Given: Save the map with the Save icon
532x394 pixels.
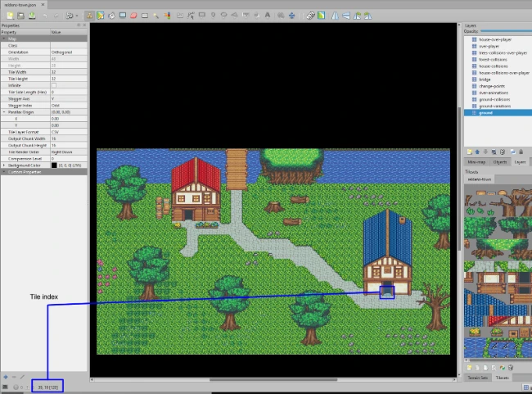Looking at the screenshot, I should 32,16.
